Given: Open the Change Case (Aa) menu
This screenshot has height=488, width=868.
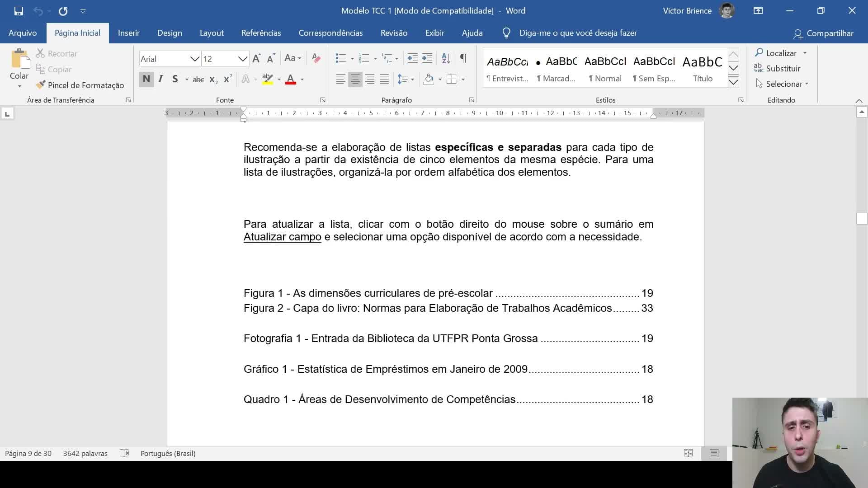Looking at the screenshot, I should pyautogui.click(x=292, y=58).
